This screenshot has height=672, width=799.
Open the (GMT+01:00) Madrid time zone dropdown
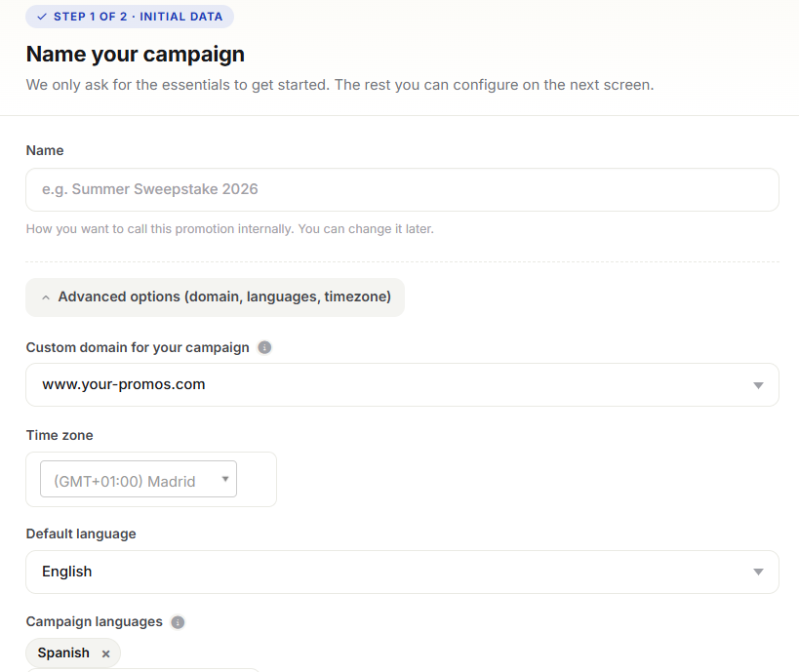click(x=139, y=479)
